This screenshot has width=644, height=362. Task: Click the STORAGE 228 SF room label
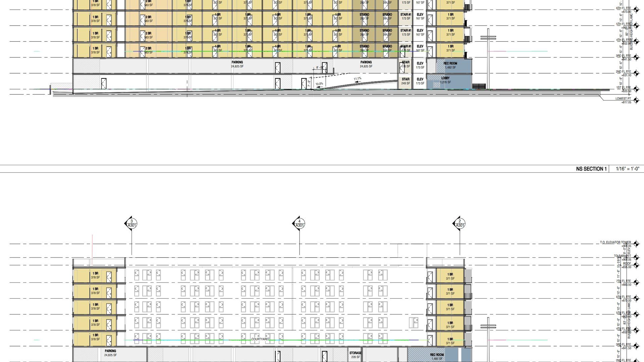click(x=355, y=355)
